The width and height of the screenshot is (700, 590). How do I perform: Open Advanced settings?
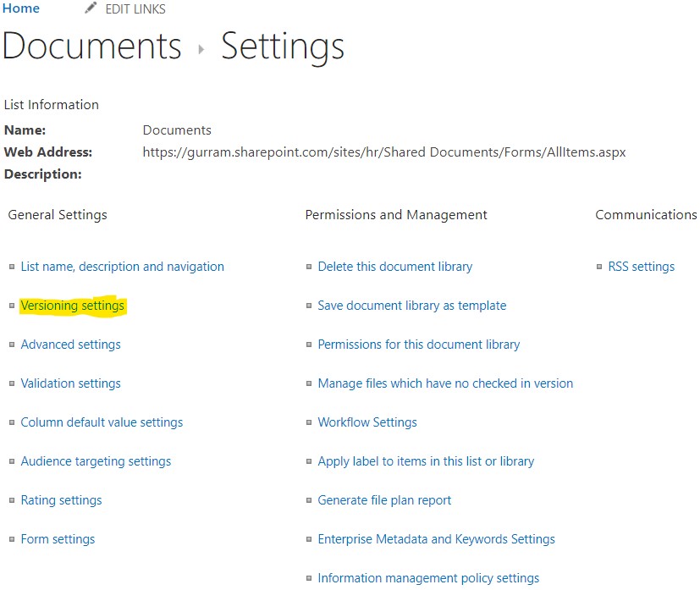click(70, 345)
